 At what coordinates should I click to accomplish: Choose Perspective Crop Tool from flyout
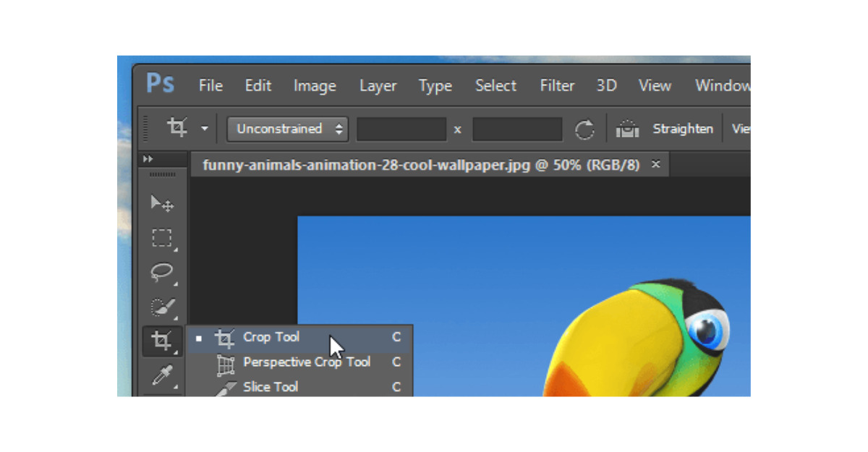(x=307, y=362)
